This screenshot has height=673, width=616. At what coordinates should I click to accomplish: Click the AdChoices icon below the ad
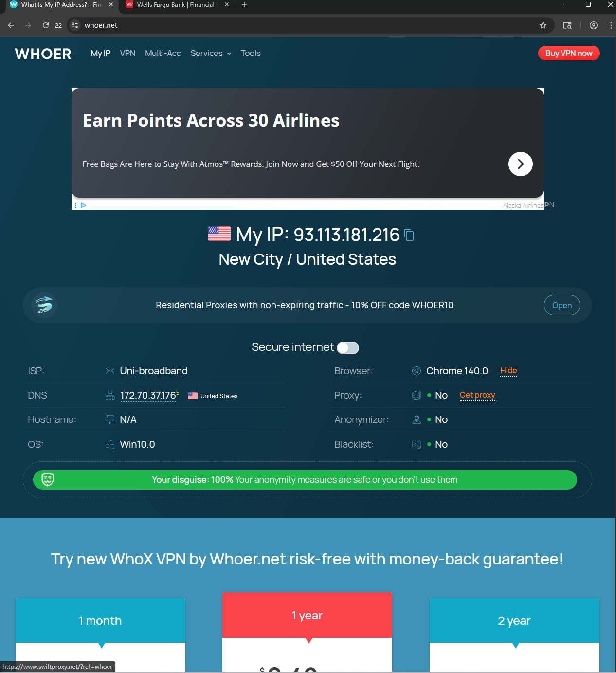pyautogui.click(x=83, y=205)
